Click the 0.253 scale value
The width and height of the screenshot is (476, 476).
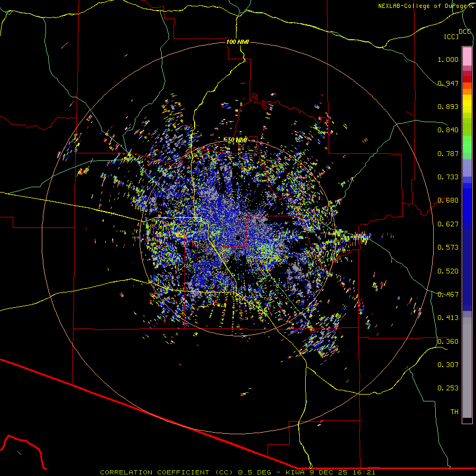[448, 388]
